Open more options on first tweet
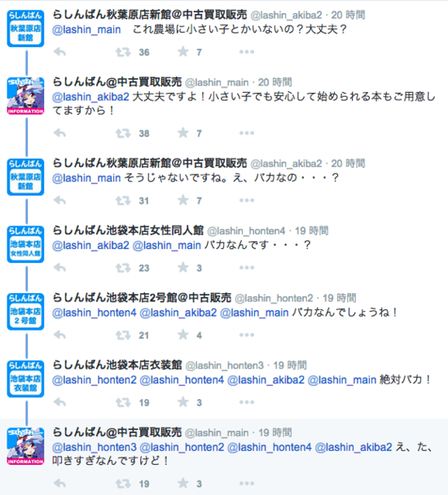This screenshot has height=495, width=448. 247,52
